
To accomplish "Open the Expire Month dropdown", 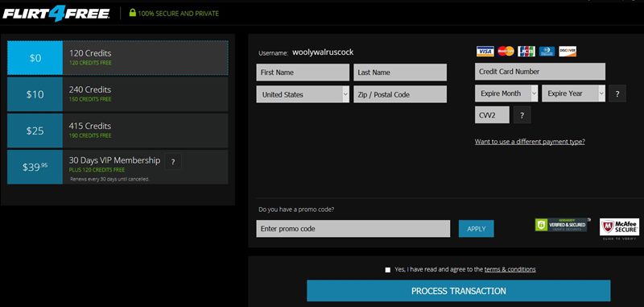I will [506, 93].
